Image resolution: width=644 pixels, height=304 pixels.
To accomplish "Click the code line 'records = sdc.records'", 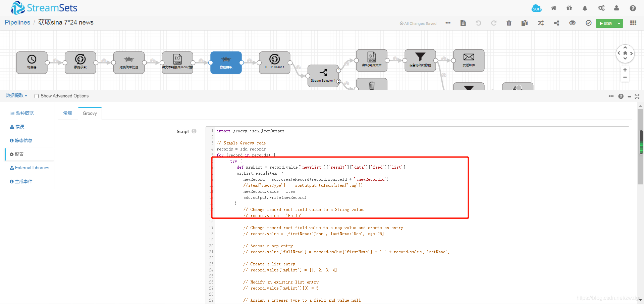I will tap(241, 149).
